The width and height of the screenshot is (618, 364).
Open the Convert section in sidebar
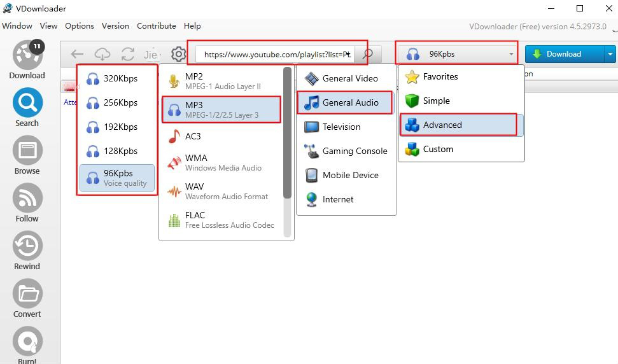[x=27, y=298]
